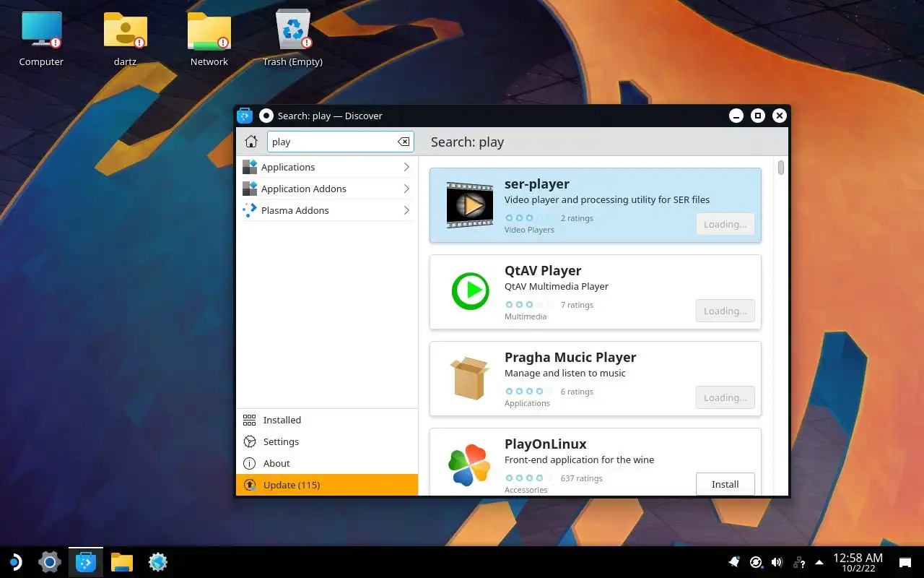The image size is (924, 578).
Task: Open the web browser globe taskbar icon
Action: click(158, 562)
